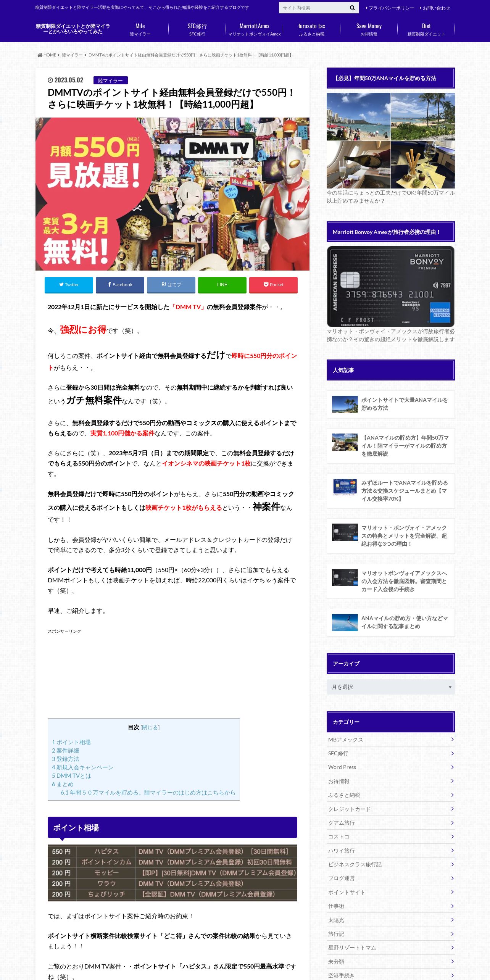Open the MarriottAmex menu item
Image resolution: width=490 pixels, height=980 pixels.
click(255, 29)
